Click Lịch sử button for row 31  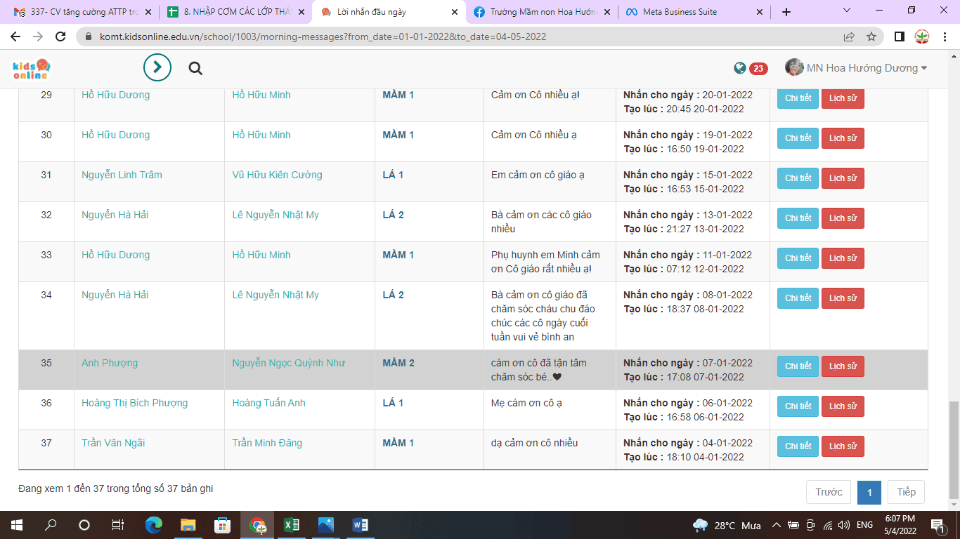pos(842,178)
